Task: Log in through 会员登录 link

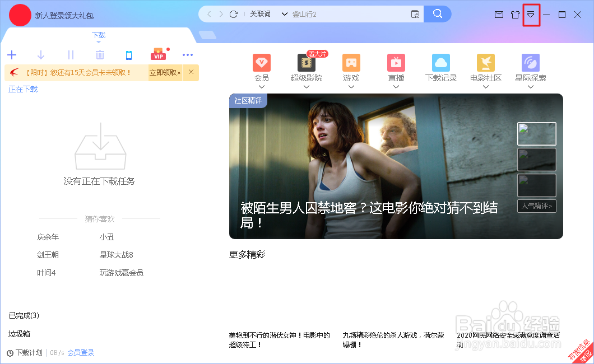Action: (80, 353)
